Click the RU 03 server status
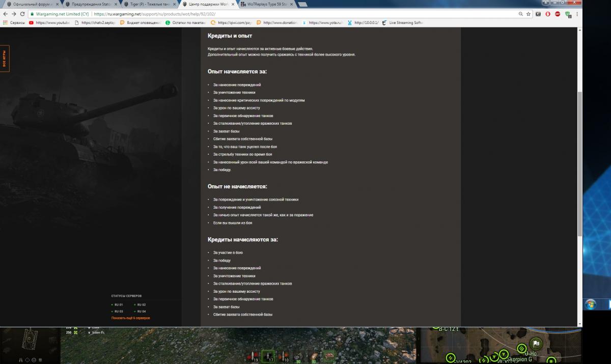The image size is (611, 364). (117, 311)
